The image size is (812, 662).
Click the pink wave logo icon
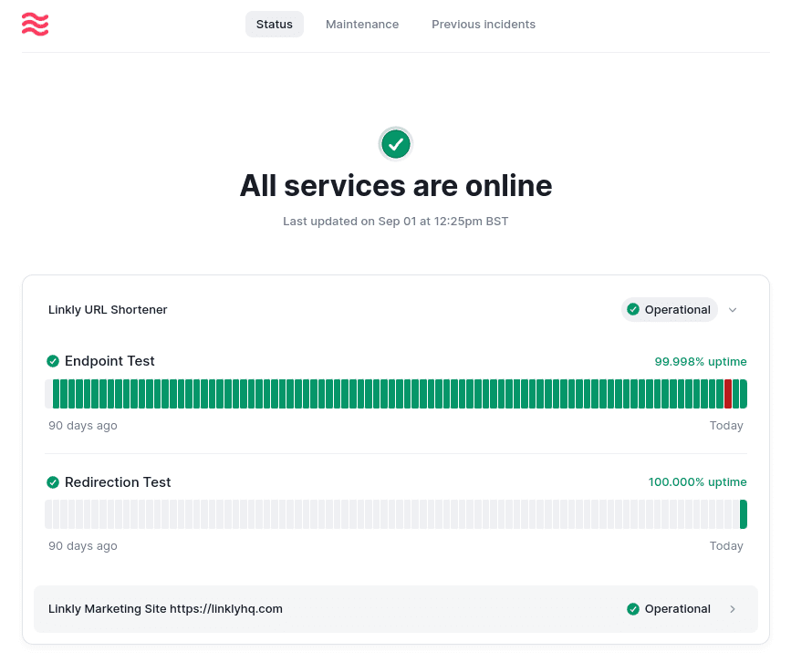[x=36, y=25]
